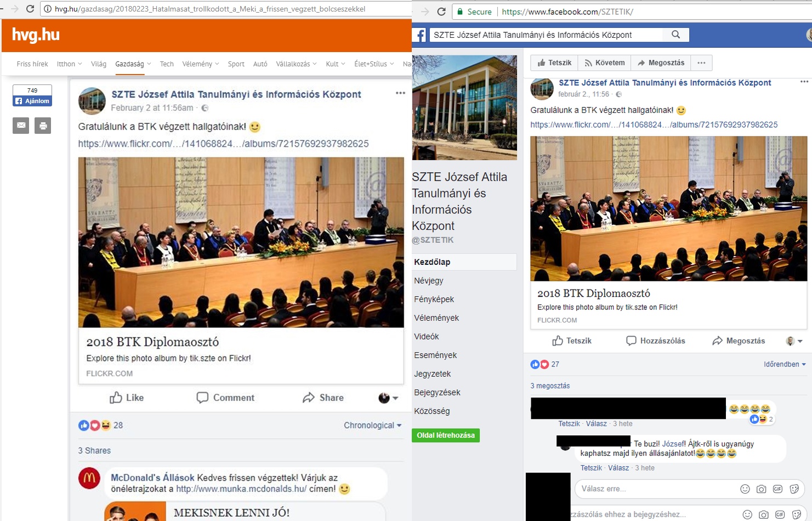Open the Vélemény dropdown on hvg

[201, 64]
